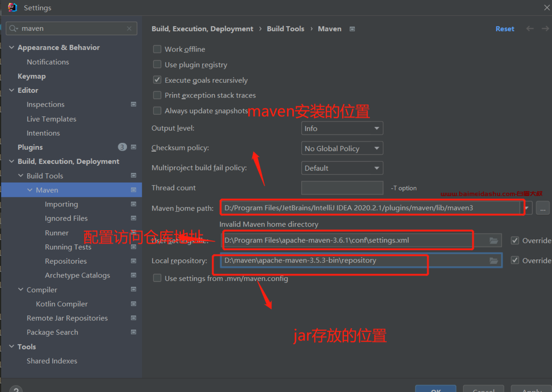Click the IntelliJ IDEA logo icon
Screen dimensions: 552x392
[13, 7]
